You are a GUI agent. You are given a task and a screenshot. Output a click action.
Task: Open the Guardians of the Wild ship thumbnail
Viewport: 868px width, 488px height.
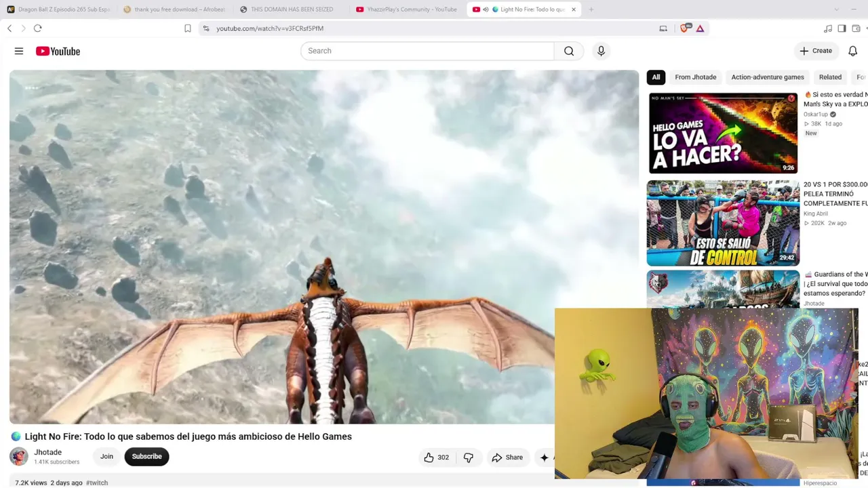[723, 289]
